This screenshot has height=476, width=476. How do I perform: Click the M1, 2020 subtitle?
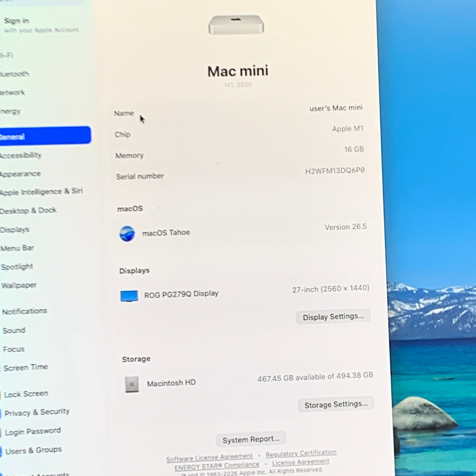238,85
